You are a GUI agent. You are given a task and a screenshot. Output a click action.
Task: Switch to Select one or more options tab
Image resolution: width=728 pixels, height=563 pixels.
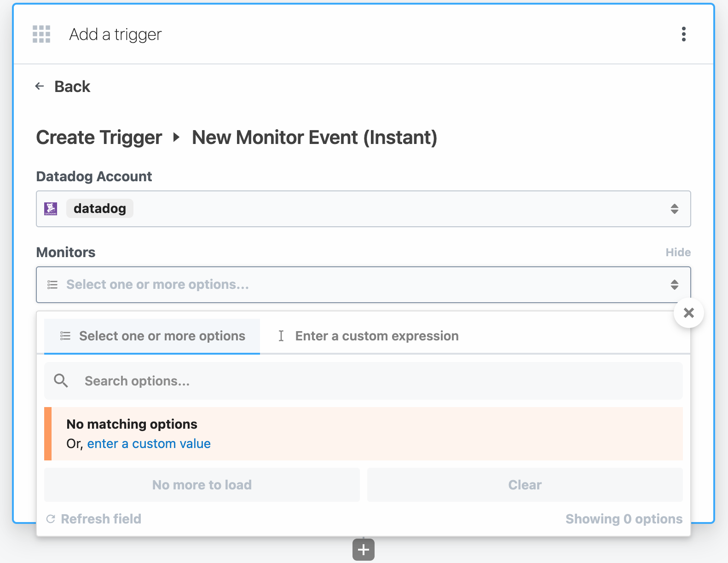point(152,336)
